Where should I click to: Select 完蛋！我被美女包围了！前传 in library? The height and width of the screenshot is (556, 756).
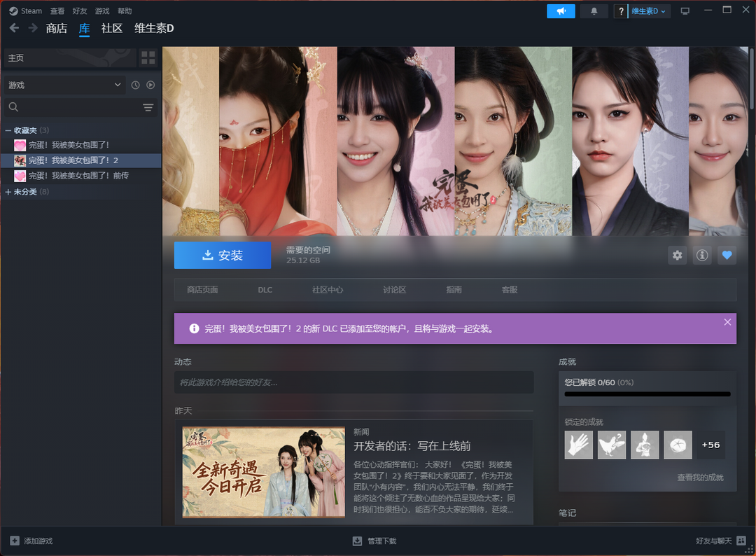click(81, 176)
